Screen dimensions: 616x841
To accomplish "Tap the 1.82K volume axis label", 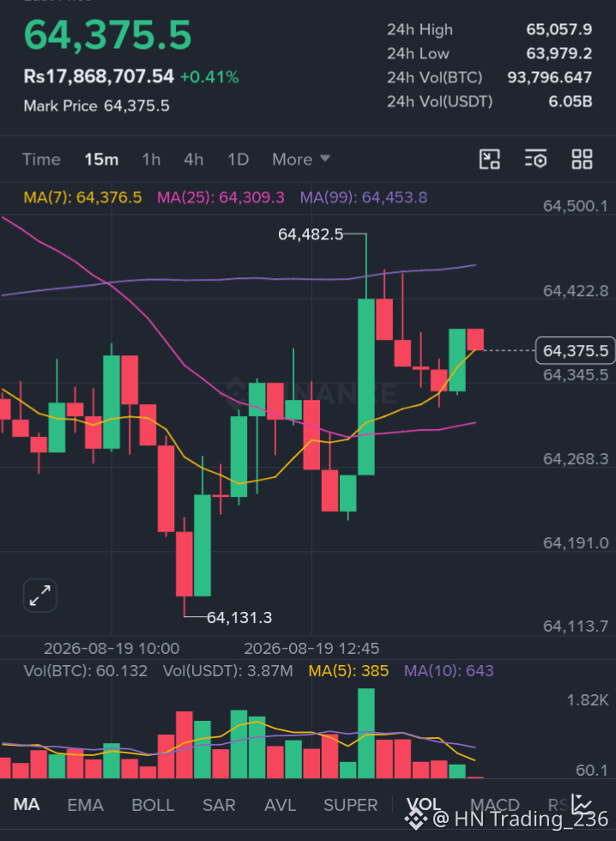I will 588,700.
